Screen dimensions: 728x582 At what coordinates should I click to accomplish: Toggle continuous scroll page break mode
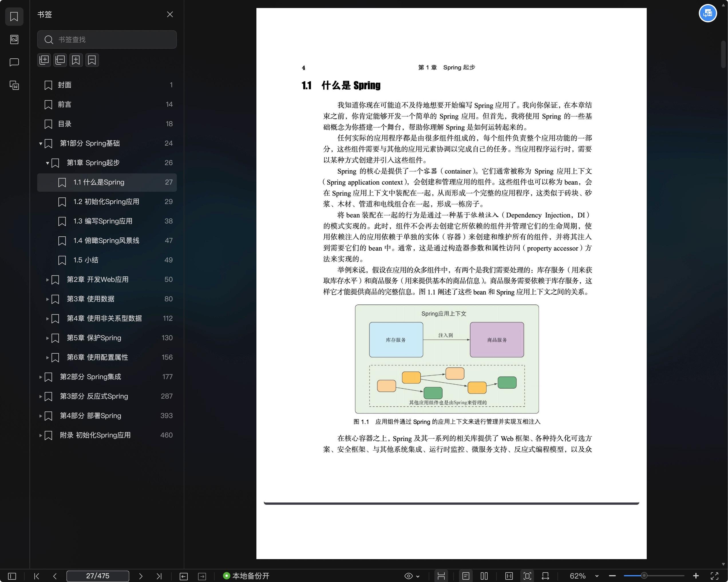pos(441,576)
